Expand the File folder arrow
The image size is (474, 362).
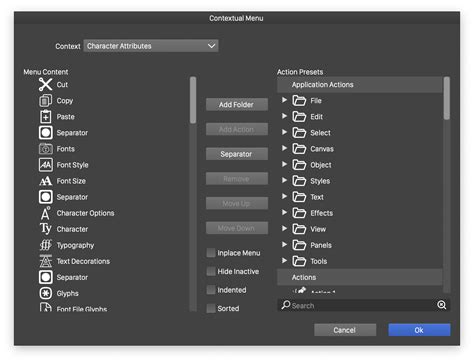[284, 100]
